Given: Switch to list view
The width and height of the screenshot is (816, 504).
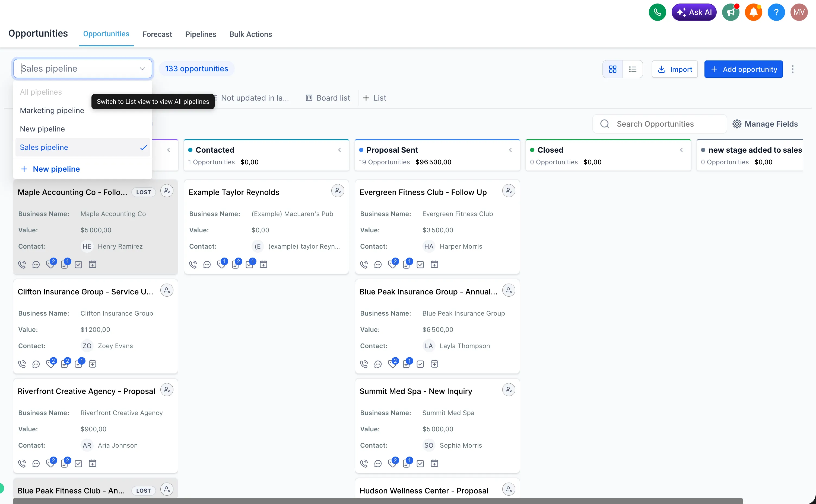Looking at the screenshot, I should point(633,69).
